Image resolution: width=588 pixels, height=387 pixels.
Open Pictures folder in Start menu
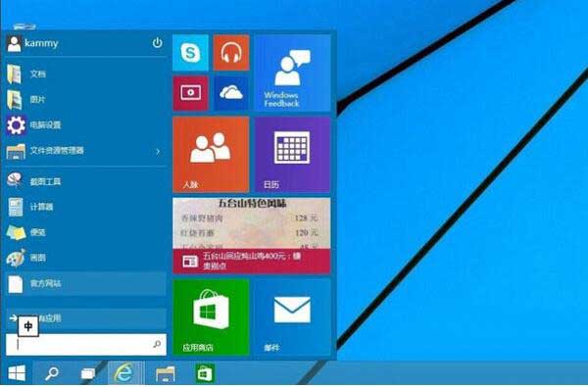pos(86,99)
